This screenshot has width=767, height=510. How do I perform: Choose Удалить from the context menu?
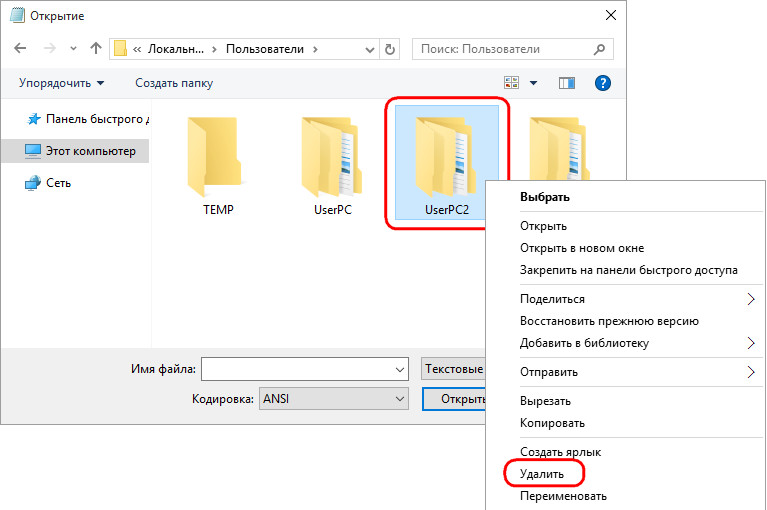[542, 473]
